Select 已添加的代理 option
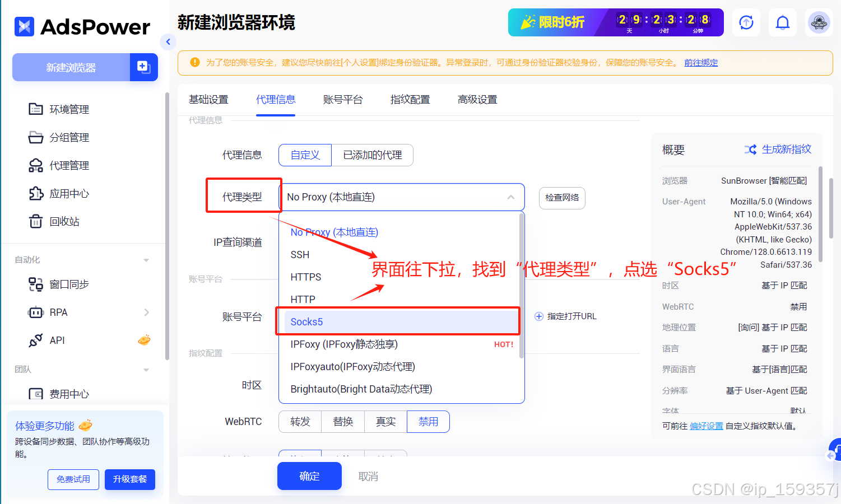Screen dimensions: 841x504 click(373, 155)
